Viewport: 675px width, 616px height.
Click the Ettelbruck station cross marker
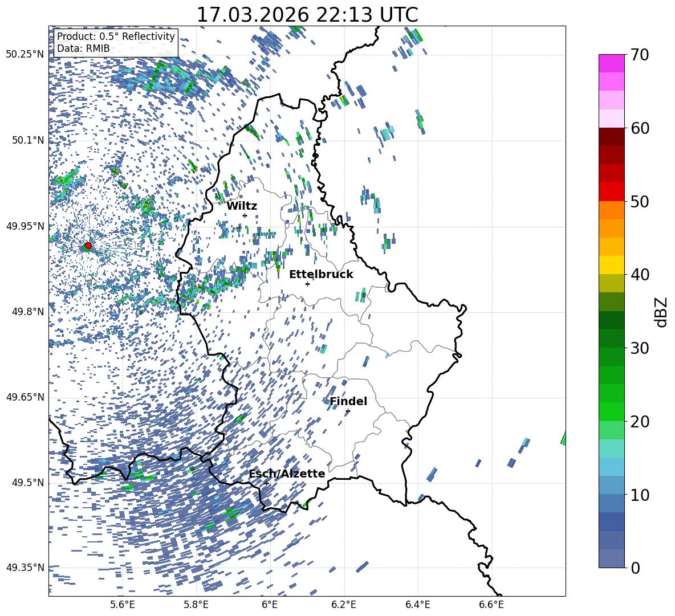pos(307,284)
